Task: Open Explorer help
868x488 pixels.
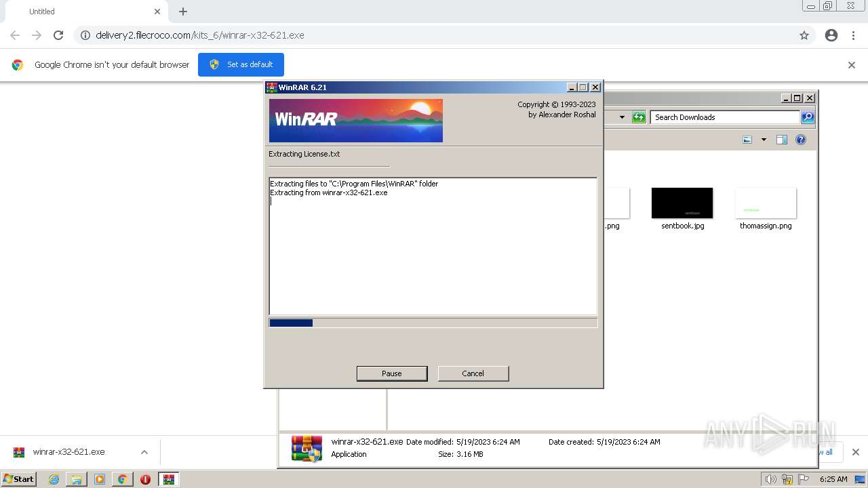Action: coord(801,140)
